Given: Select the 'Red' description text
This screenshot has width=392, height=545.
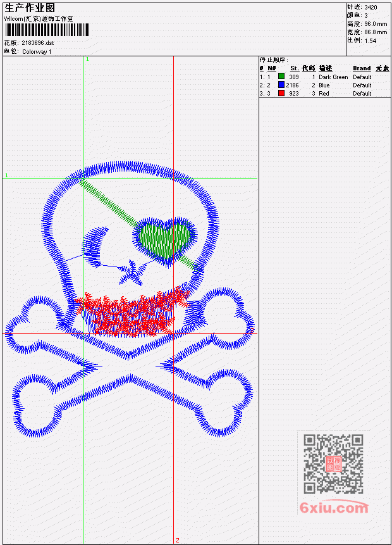Looking at the screenshot, I should coord(324,94).
